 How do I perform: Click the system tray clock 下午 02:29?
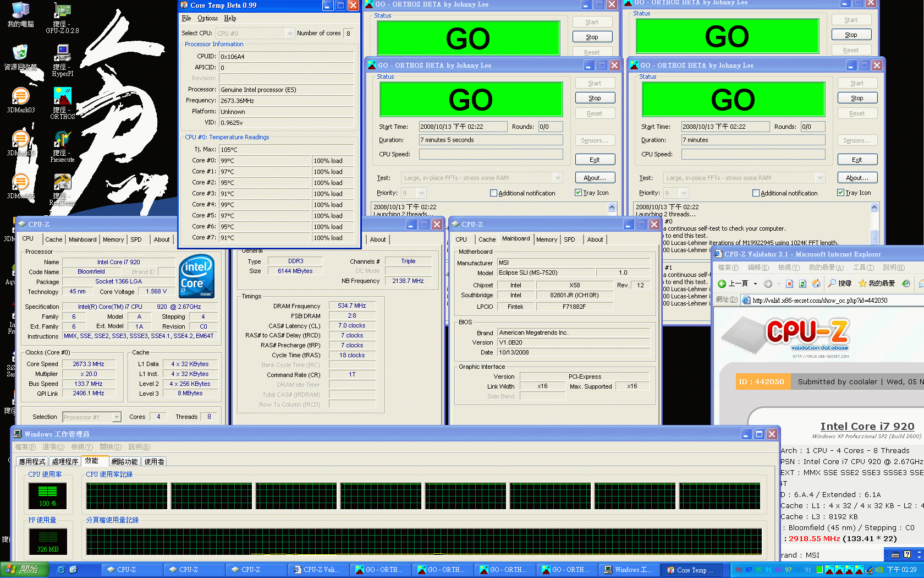tap(901, 570)
